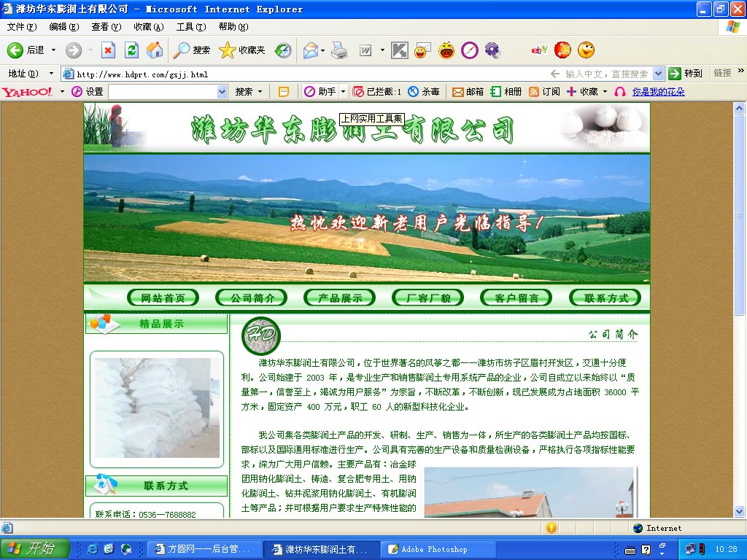Open the Mail toolbar icon
747x560 pixels.
(x=311, y=50)
